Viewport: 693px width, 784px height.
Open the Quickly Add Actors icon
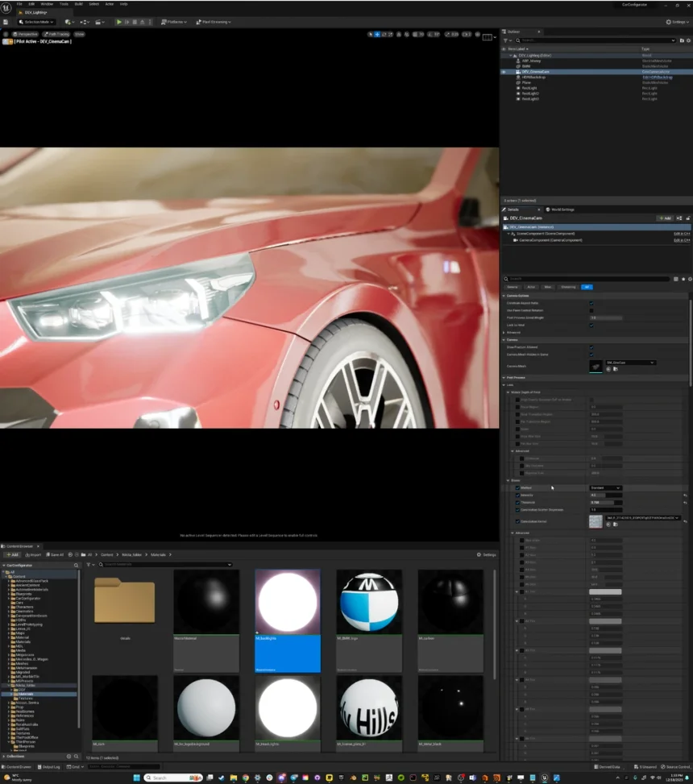(68, 22)
